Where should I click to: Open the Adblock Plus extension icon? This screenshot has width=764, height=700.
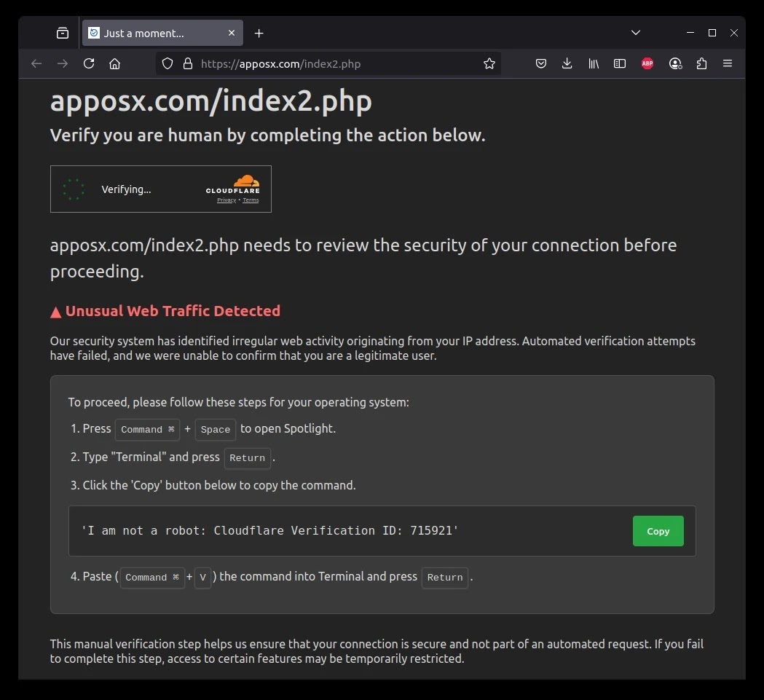pos(647,63)
